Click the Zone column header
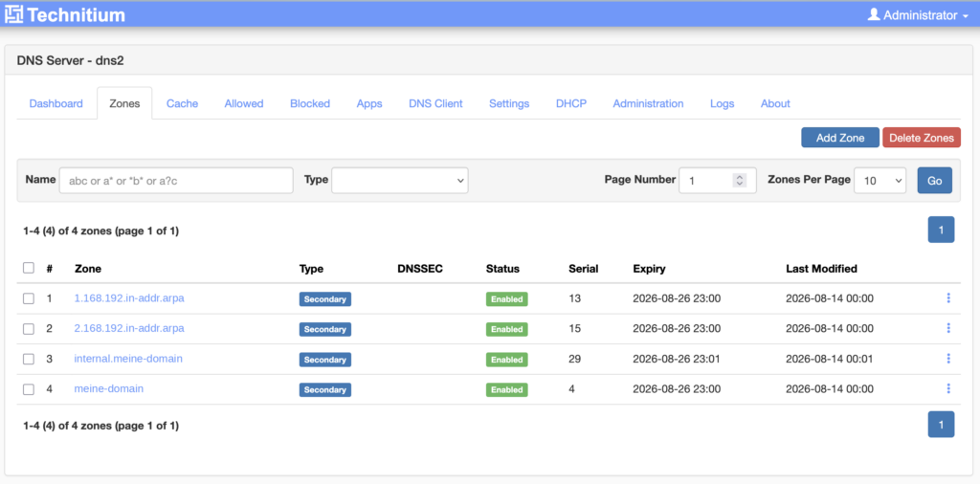980x484 pixels. (x=88, y=269)
